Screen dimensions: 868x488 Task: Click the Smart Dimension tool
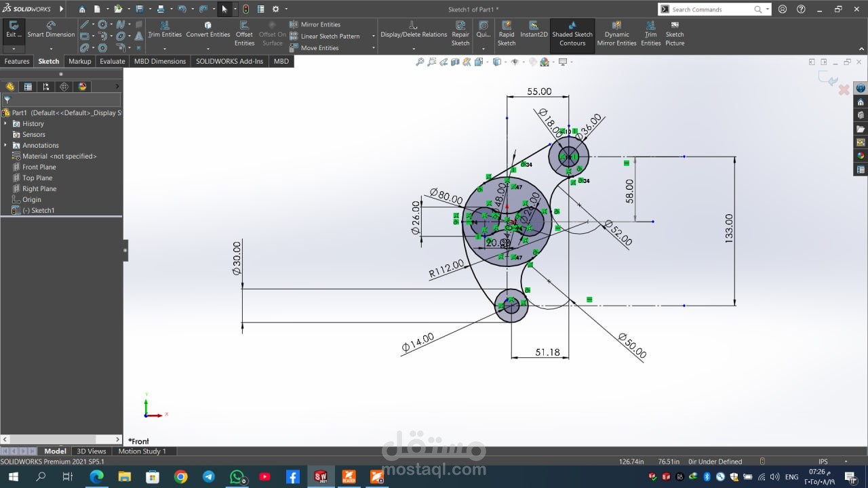coord(51,29)
